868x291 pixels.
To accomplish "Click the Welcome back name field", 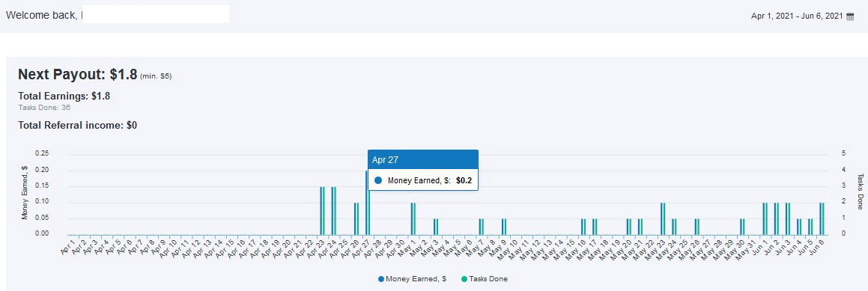I will pos(155,14).
